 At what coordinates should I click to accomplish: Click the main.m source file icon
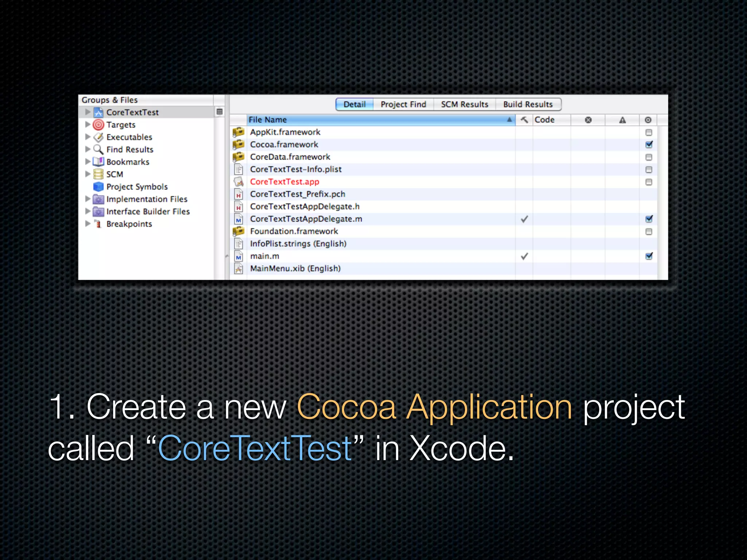(x=239, y=256)
